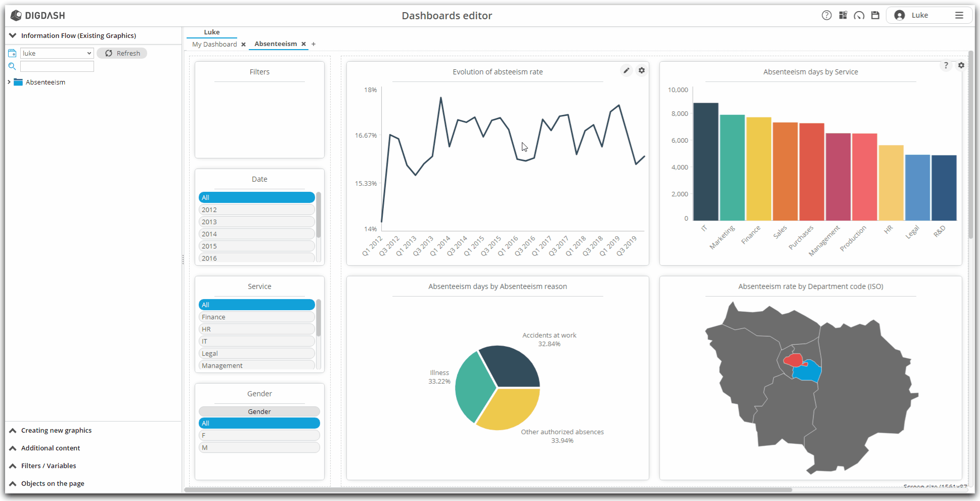Save dashboard using the floppy disk icon
Image resolution: width=980 pixels, height=501 pixels.
coord(875,15)
